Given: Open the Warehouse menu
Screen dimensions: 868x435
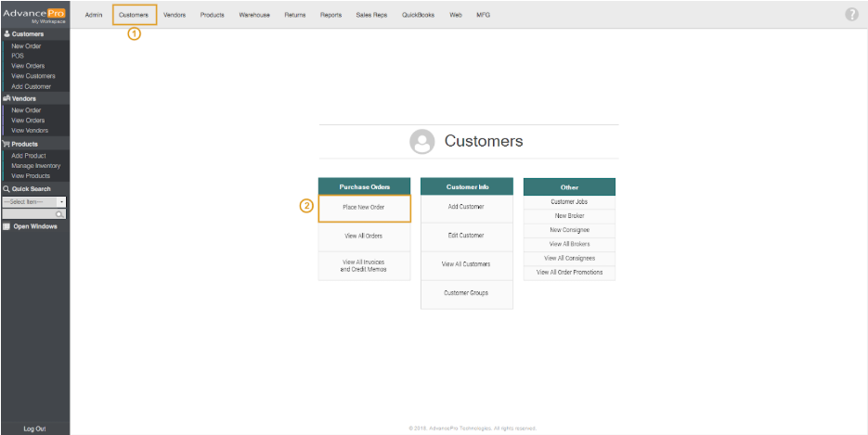Looking at the screenshot, I should pos(254,15).
